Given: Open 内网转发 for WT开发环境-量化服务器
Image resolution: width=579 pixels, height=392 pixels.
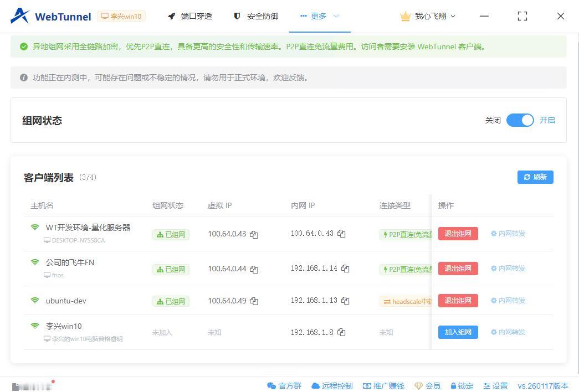Looking at the screenshot, I should (x=508, y=234).
